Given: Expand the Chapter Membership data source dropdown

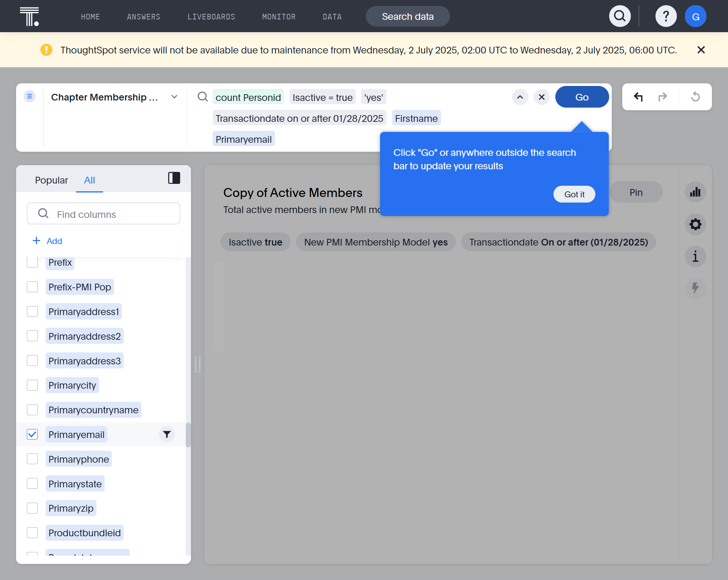Looking at the screenshot, I should pos(174,97).
